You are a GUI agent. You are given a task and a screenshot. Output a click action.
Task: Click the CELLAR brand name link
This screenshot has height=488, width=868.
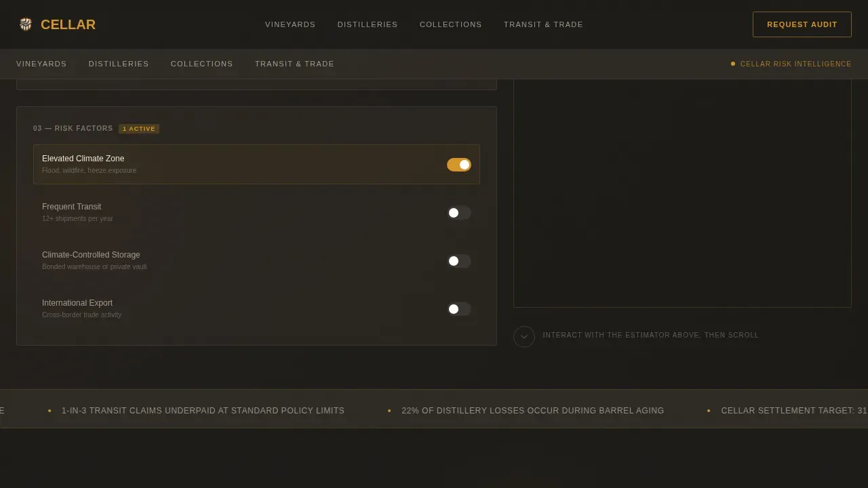68,24
